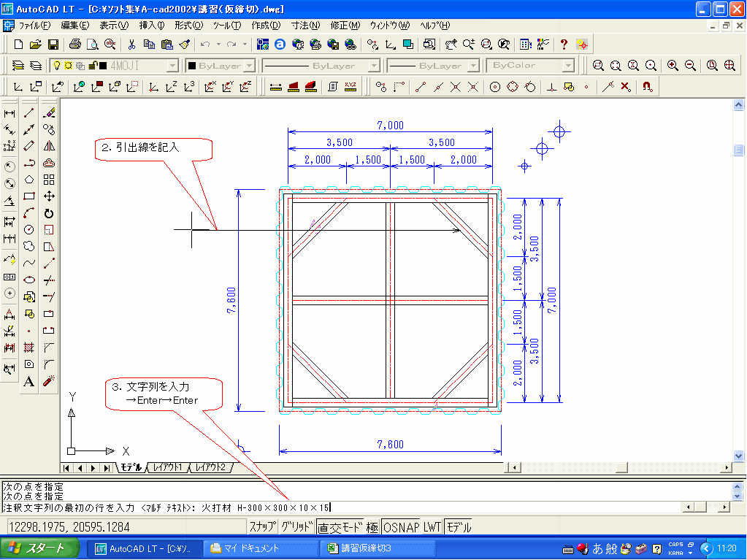Expand the ByLayer linetype dropdown
Image resolution: width=747 pixels, height=560 pixels.
[375, 66]
